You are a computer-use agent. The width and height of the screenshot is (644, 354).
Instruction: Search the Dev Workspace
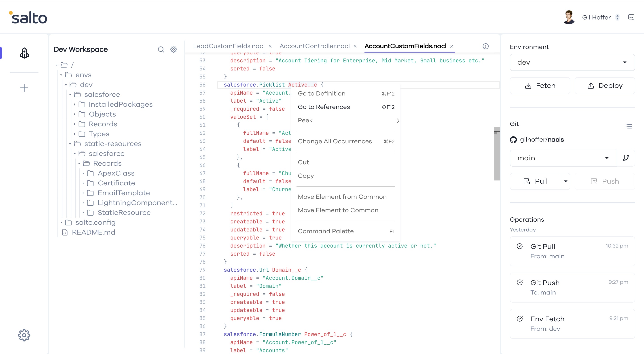coord(161,49)
